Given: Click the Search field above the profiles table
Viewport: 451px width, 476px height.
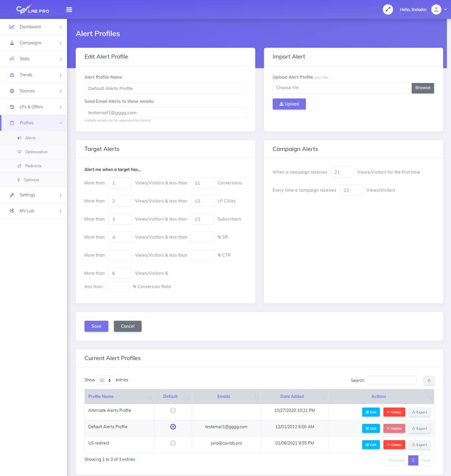Looking at the screenshot, I should 391,380.
